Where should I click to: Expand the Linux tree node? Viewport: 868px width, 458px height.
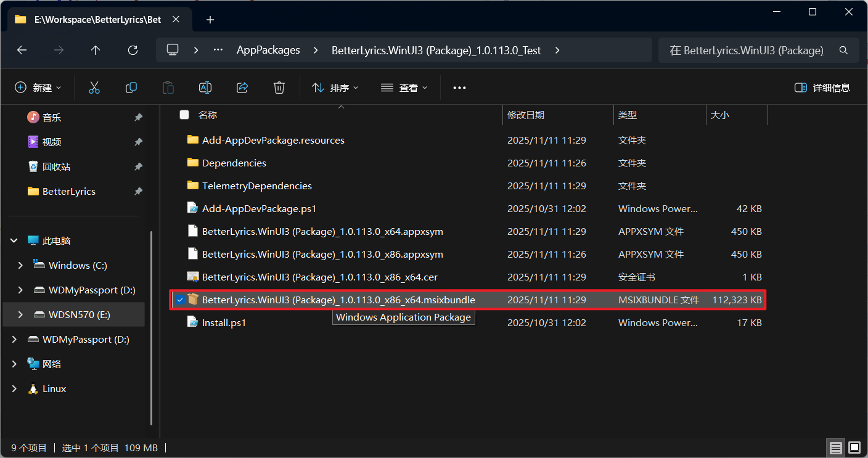[14, 388]
